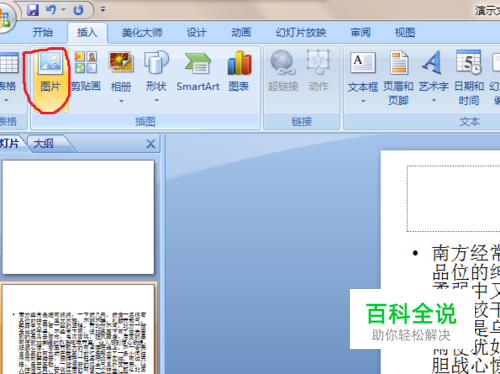Expand the 形状 dropdown arrow
500x374 pixels.
(x=156, y=100)
